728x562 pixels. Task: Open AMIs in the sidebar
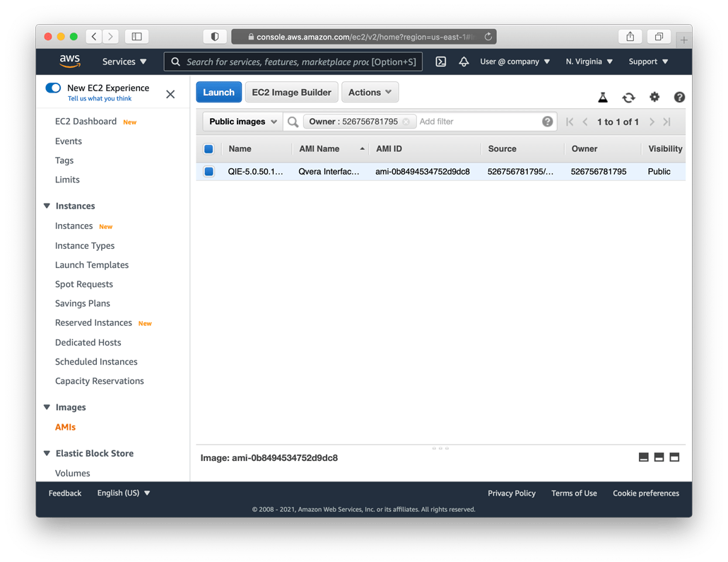pos(65,427)
